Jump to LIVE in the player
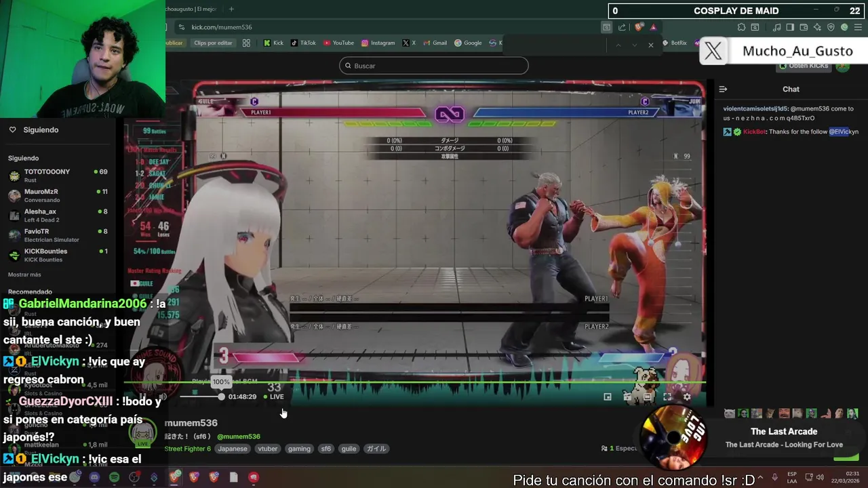868x488 pixels. [x=273, y=396]
